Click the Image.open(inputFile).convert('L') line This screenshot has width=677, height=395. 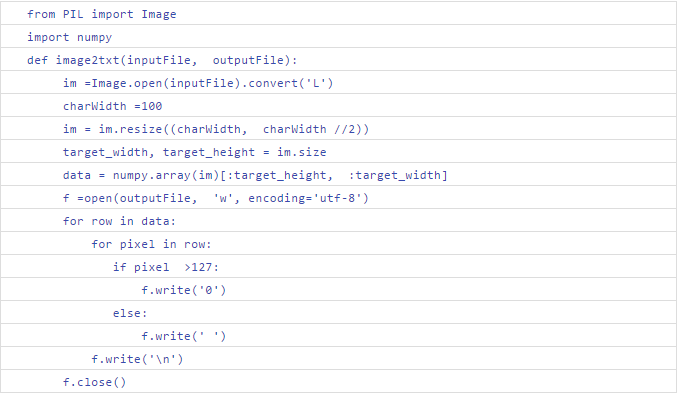click(198, 83)
